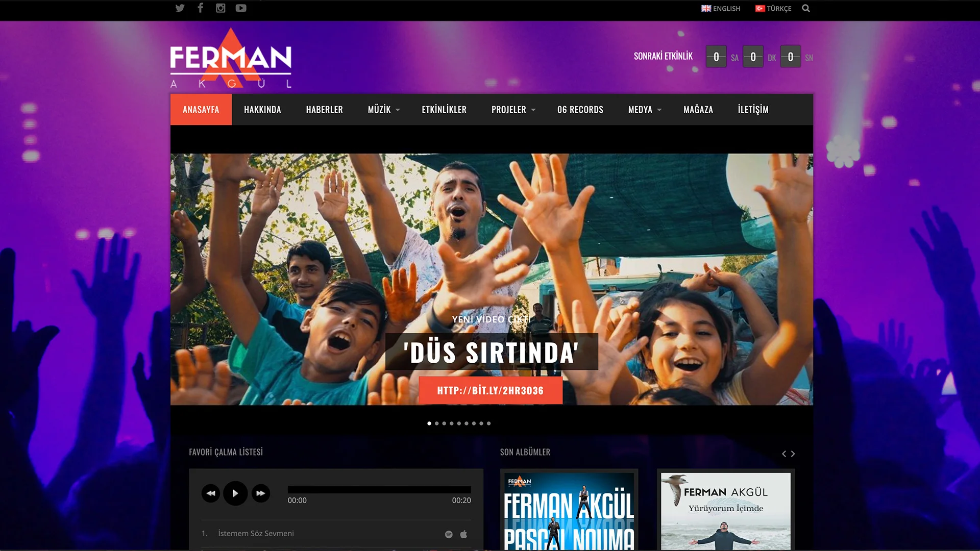Image resolution: width=980 pixels, height=551 pixels.
Task: Show next albums in Son Albümler
Action: click(793, 454)
